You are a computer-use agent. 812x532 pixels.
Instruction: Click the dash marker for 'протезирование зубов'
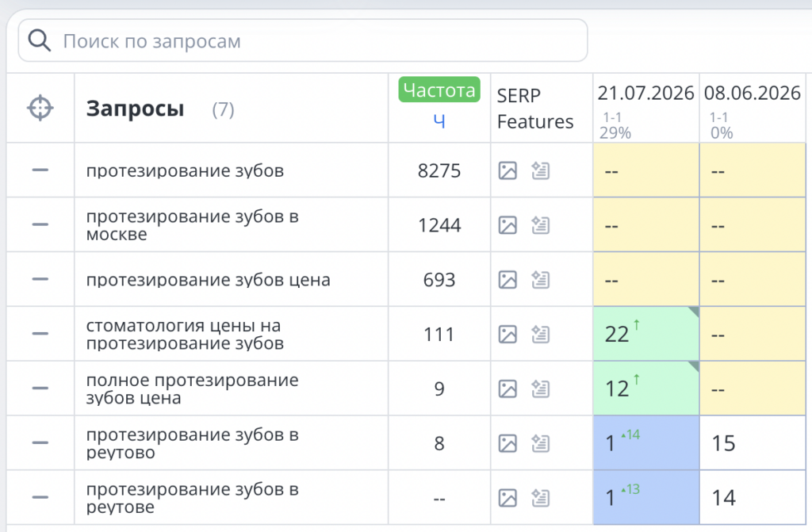(40, 170)
